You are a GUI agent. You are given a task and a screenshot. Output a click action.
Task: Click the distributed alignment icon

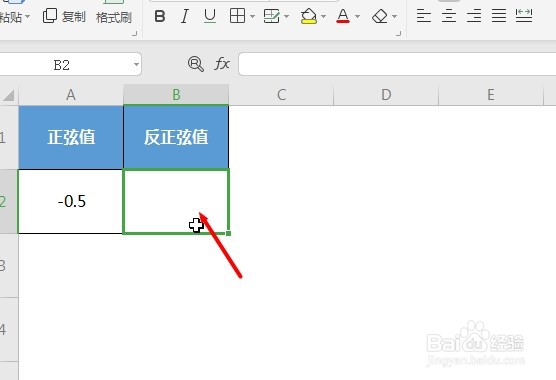tap(524, 16)
